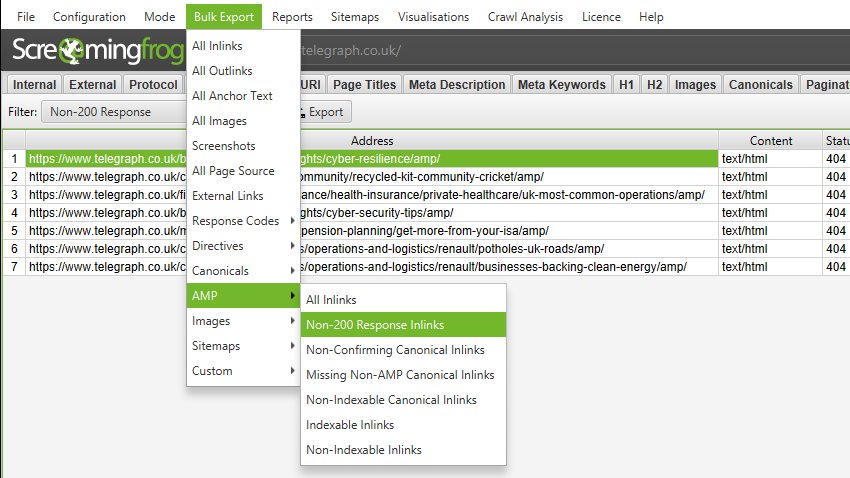
Task: Expand the Sitemaps submenu entry
Action: (243, 346)
